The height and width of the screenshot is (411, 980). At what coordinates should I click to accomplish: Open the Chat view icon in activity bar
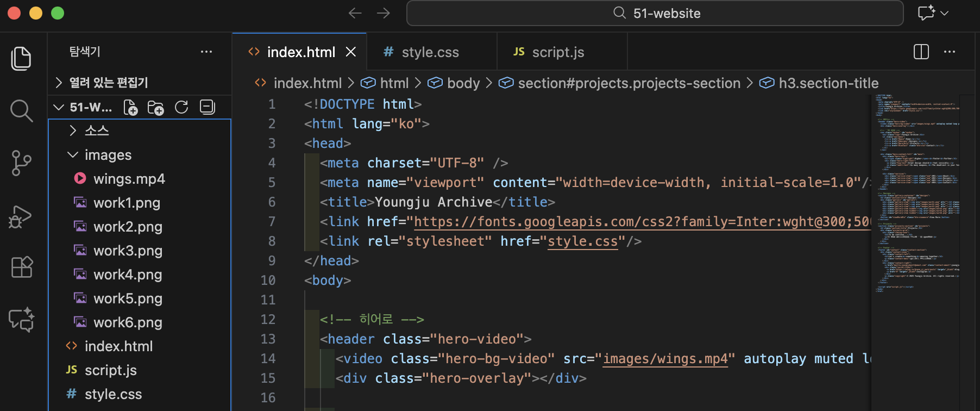point(22,319)
